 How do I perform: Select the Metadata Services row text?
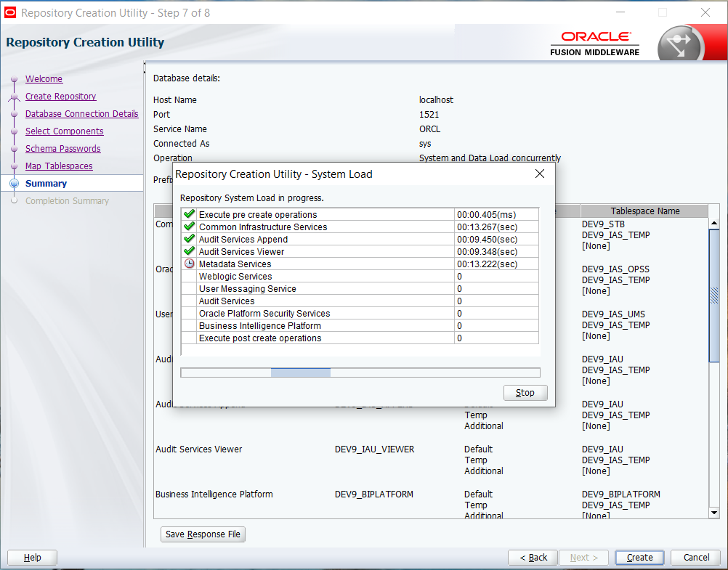point(235,264)
